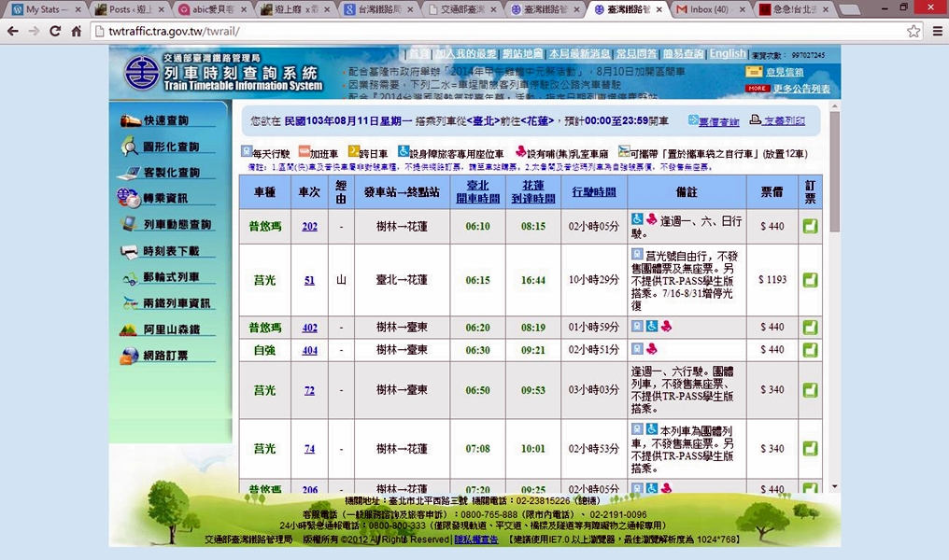Open 快速查詢 in the left sidebar
This screenshot has width=949, height=560.
point(165,120)
